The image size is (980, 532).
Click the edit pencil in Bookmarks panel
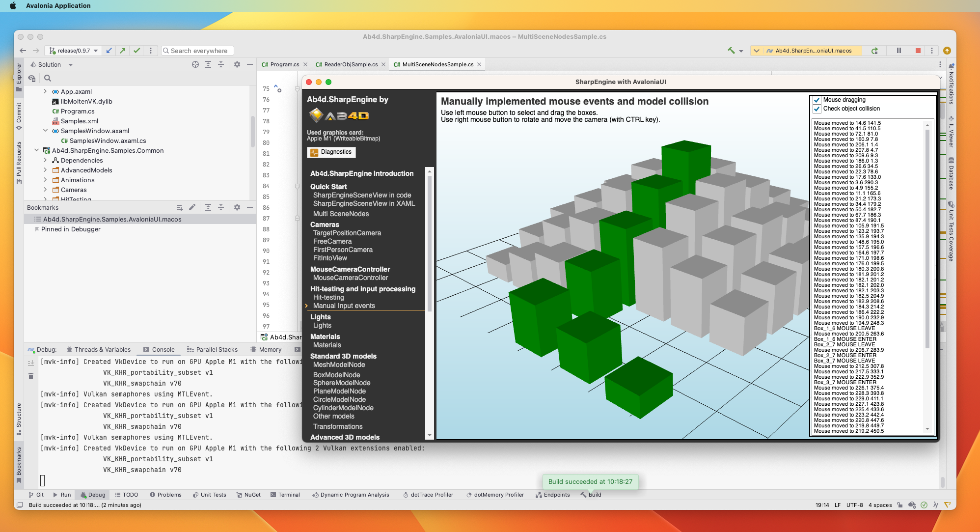click(192, 207)
